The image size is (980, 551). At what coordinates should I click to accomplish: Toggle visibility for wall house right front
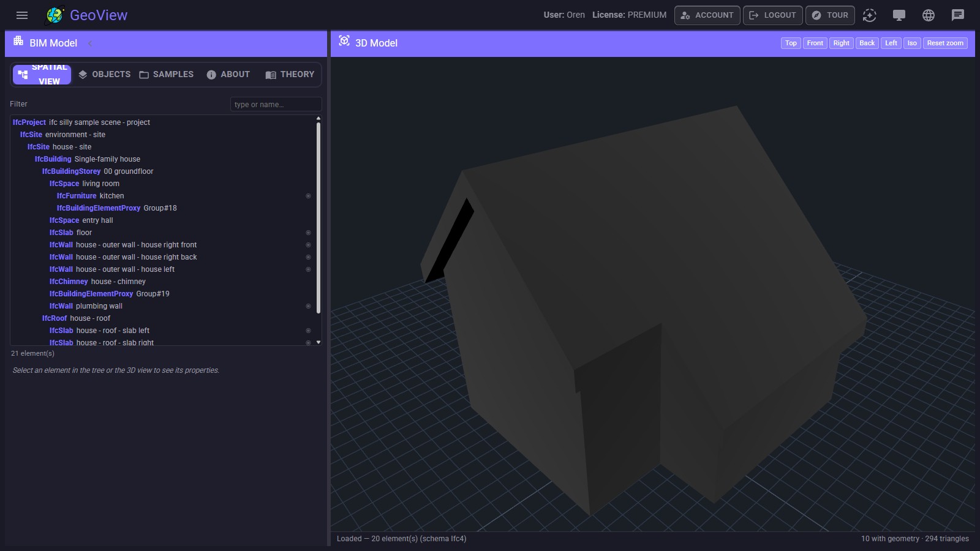point(308,245)
